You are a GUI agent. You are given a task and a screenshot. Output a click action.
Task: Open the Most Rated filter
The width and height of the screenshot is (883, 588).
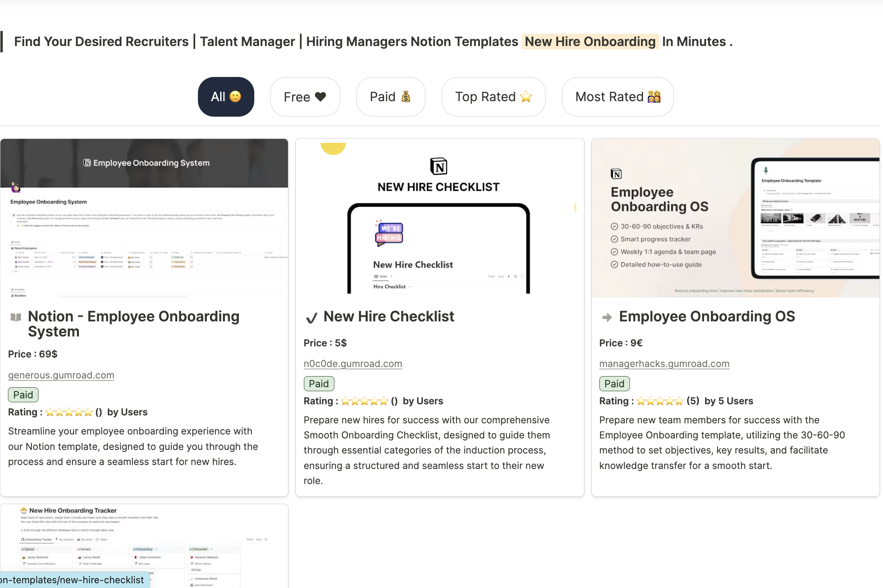click(617, 97)
